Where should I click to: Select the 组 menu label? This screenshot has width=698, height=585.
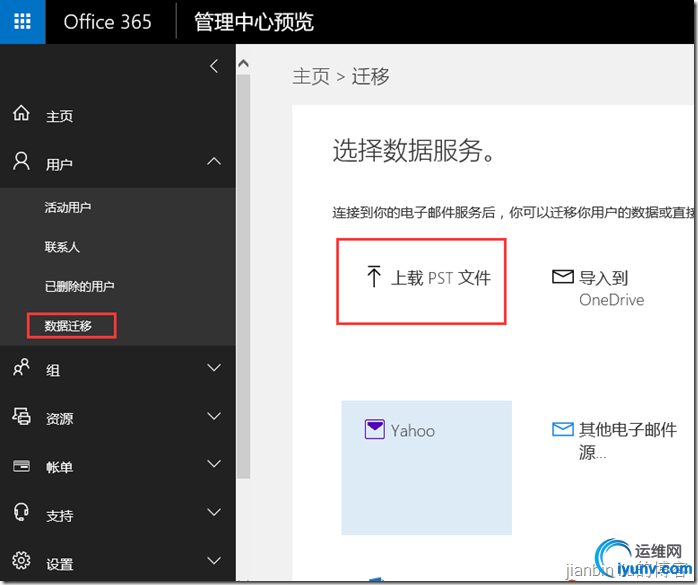click(x=53, y=370)
